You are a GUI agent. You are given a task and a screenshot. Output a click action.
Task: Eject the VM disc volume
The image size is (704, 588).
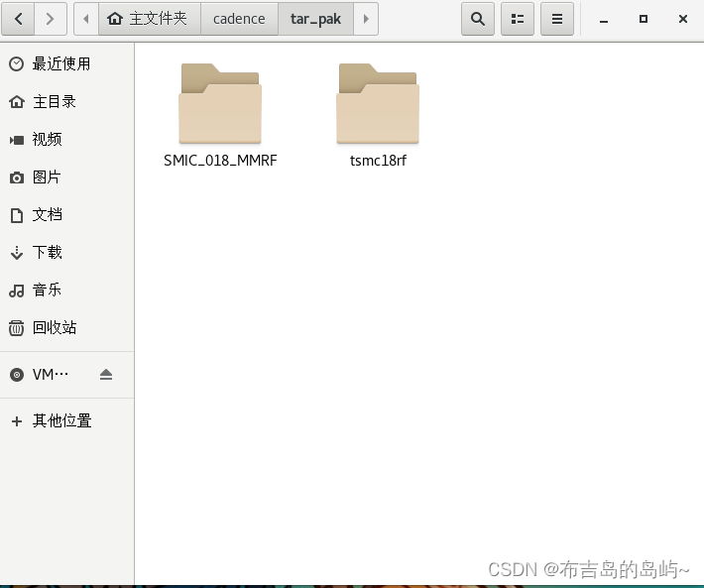[106, 375]
